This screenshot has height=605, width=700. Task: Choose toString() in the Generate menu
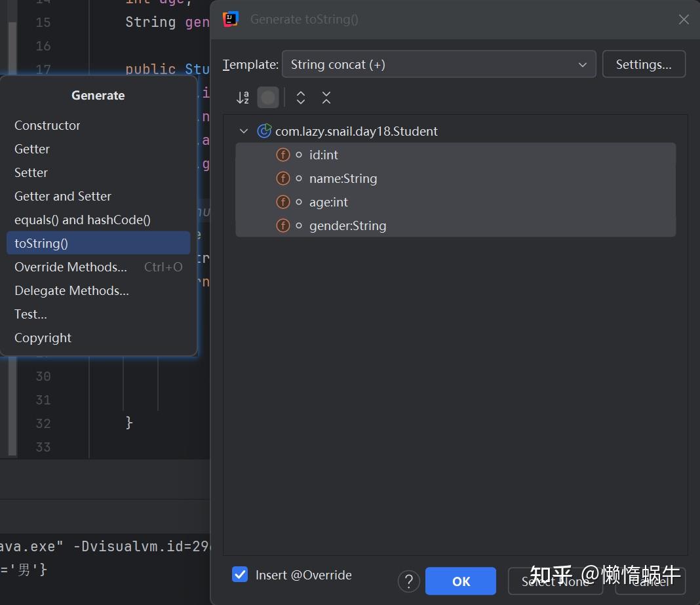click(x=98, y=243)
